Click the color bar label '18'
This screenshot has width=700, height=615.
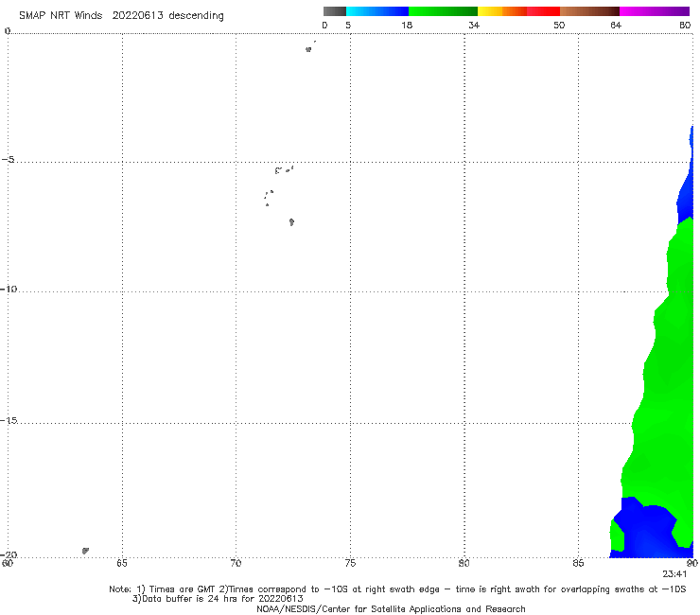(x=407, y=25)
